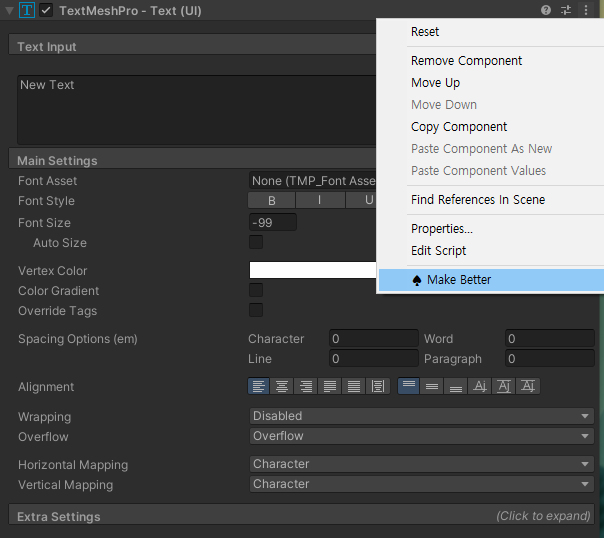Image resolution: width=604 pixels, height=538 pixels.
Task: Select middle vertical text alignment
Action: (x=432, y=386)
